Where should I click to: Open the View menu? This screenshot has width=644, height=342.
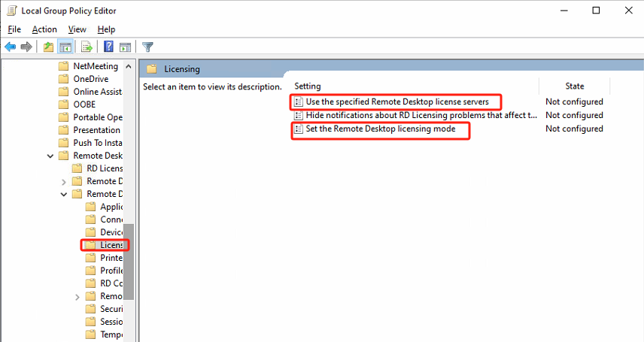[x=77, y=29]
